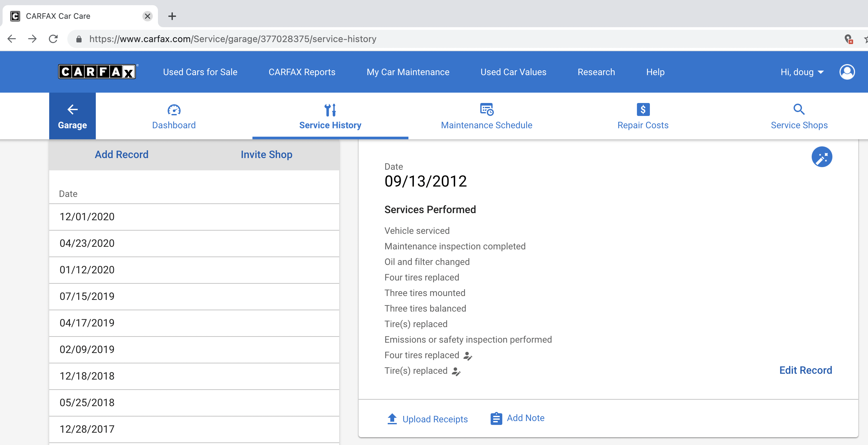Click the Three tires mounted entry

[x=425, y=293]
